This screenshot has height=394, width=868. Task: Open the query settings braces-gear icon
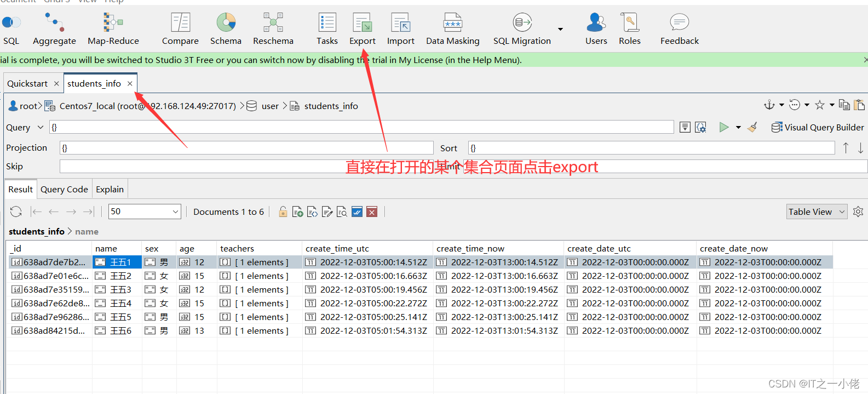click(x=700, y=127)
